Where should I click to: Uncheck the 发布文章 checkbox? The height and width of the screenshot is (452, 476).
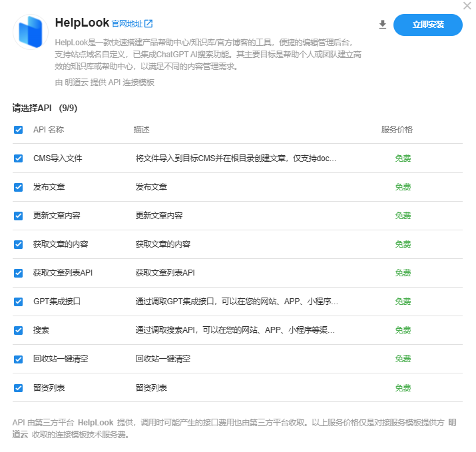pos(18,187)
